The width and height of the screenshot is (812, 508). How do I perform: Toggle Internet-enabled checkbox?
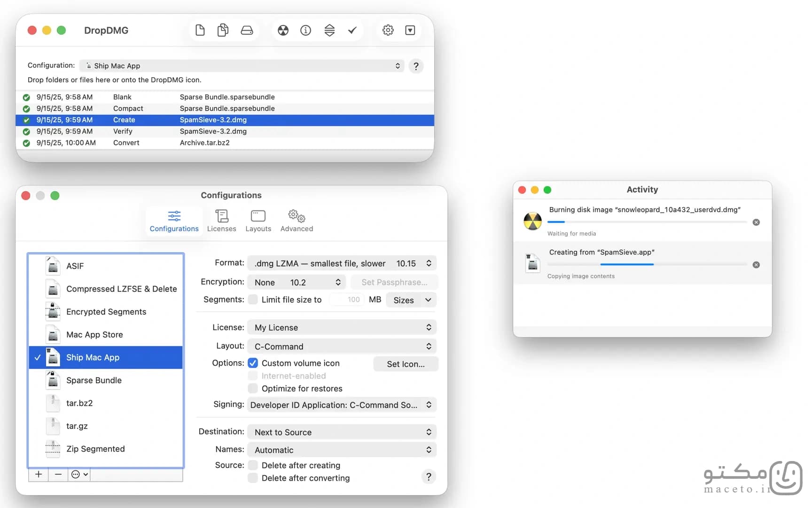[253, 376]
